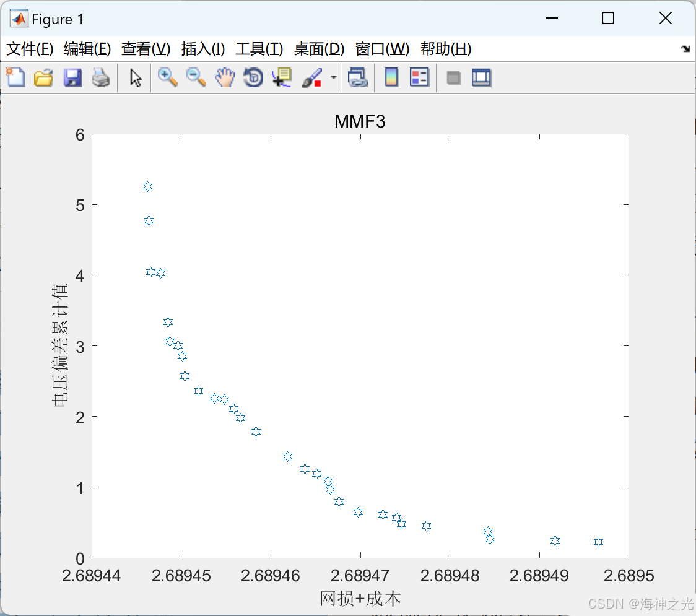The image size is (696, 616).
Task: Open the 帮助(H) menu
Action: point(446,49)
